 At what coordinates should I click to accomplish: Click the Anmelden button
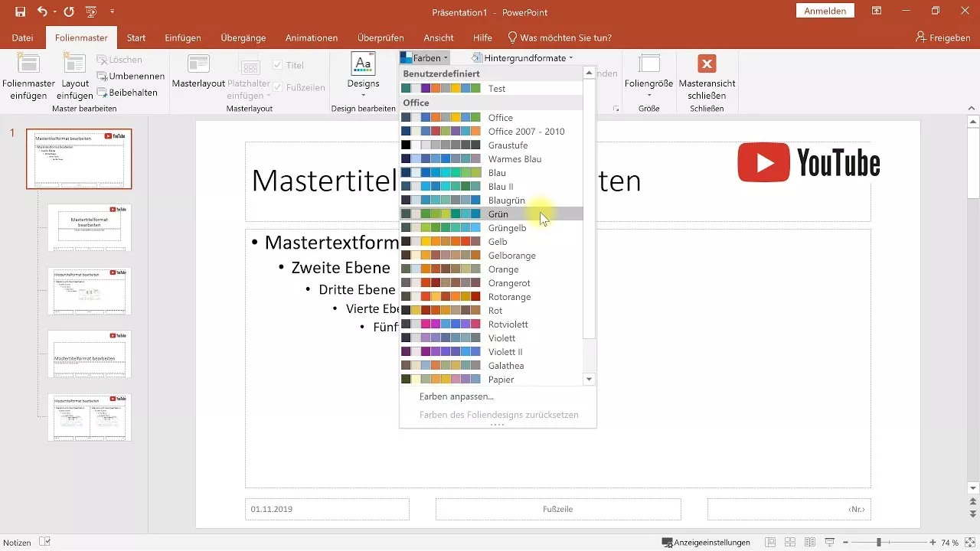[825, 11]
